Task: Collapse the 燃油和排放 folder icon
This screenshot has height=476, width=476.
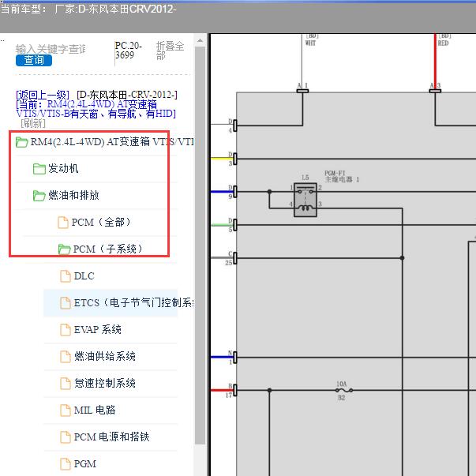Action: [x=39, y=196]
